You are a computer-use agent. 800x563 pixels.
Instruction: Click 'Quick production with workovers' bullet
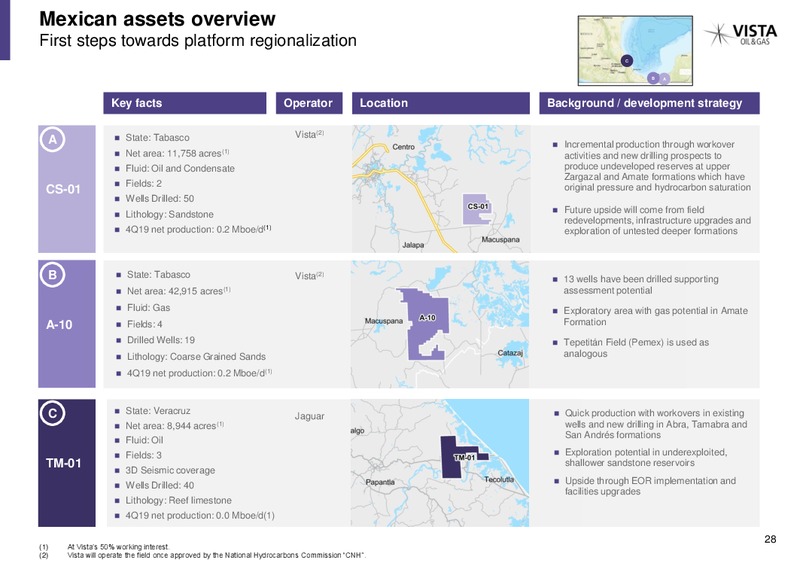point(656,424)
